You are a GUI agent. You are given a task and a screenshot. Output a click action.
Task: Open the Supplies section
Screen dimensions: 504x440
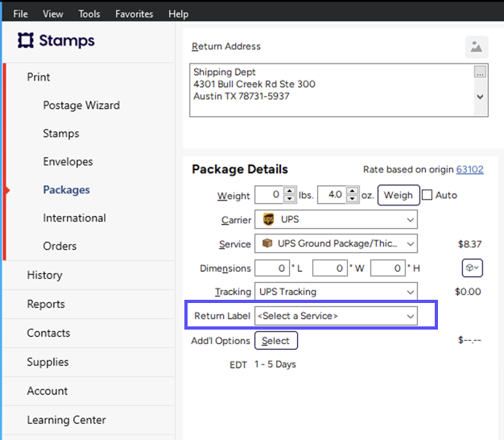(x=48, y=362)
